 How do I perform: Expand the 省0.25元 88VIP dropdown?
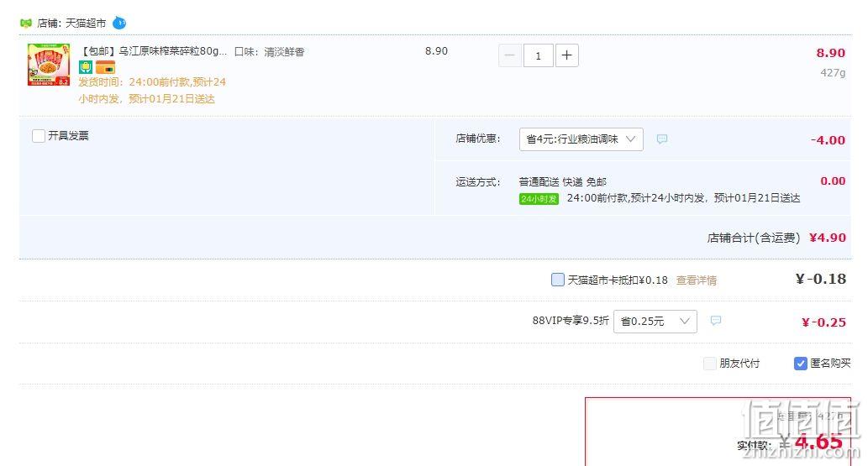click(x=655, y=322)
